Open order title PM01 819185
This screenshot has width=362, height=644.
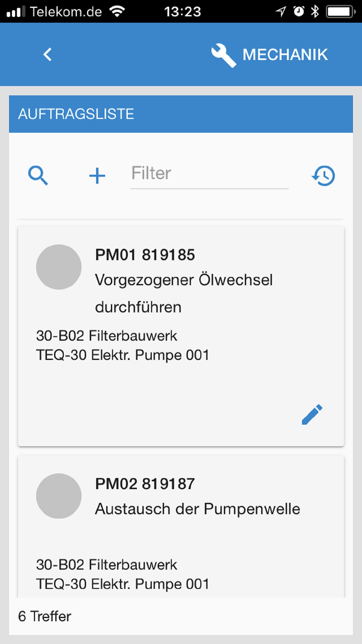[x=145, y=255]
